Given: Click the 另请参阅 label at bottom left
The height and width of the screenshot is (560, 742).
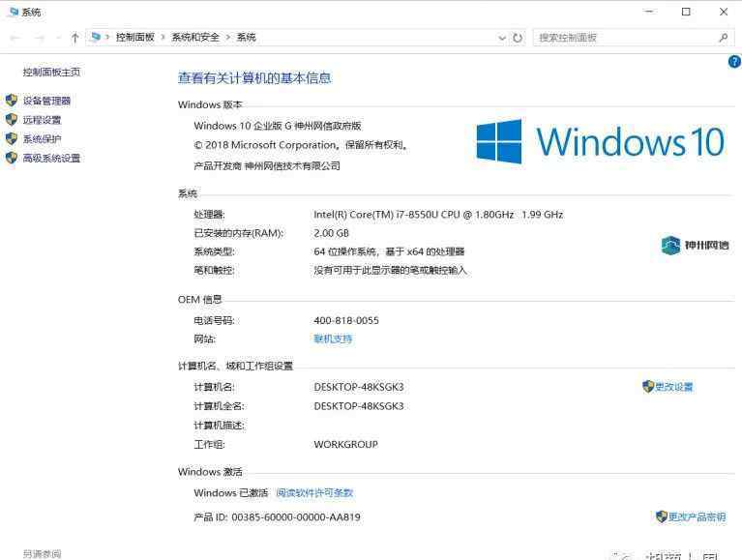Looking at the screenshot, I should pos(43,554).
